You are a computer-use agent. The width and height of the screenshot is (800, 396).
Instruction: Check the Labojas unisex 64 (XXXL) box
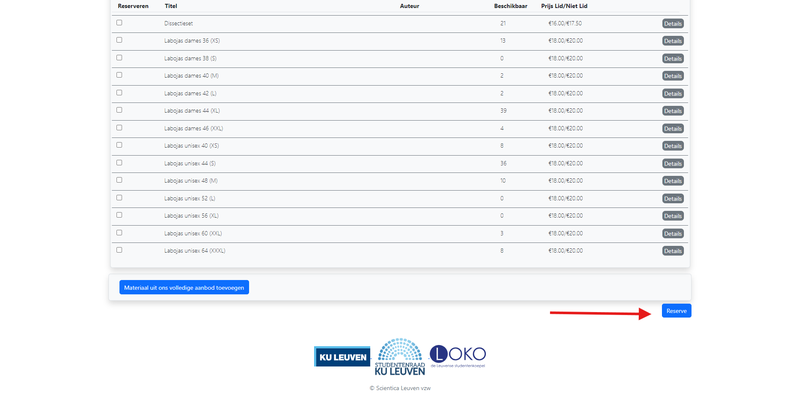coord(119,250)
